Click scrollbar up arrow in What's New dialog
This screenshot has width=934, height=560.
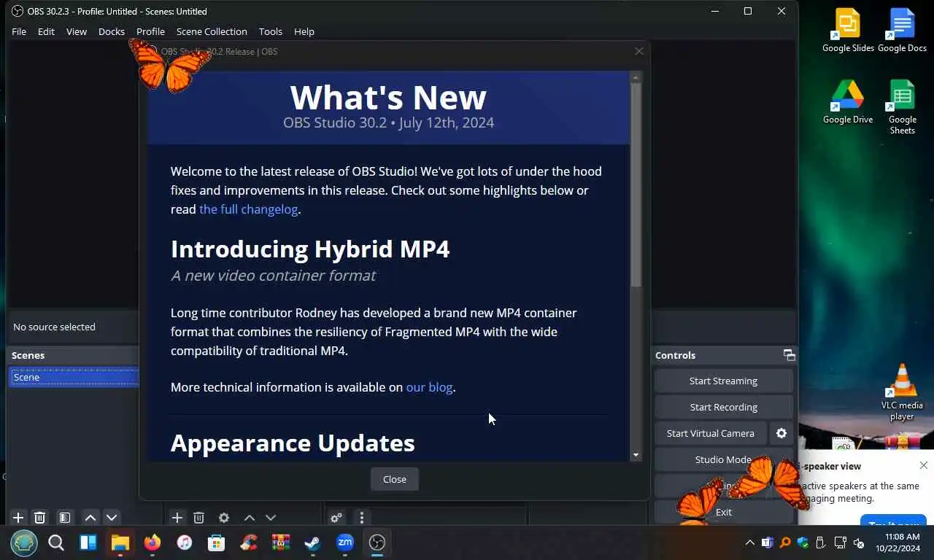pos(636,77)
